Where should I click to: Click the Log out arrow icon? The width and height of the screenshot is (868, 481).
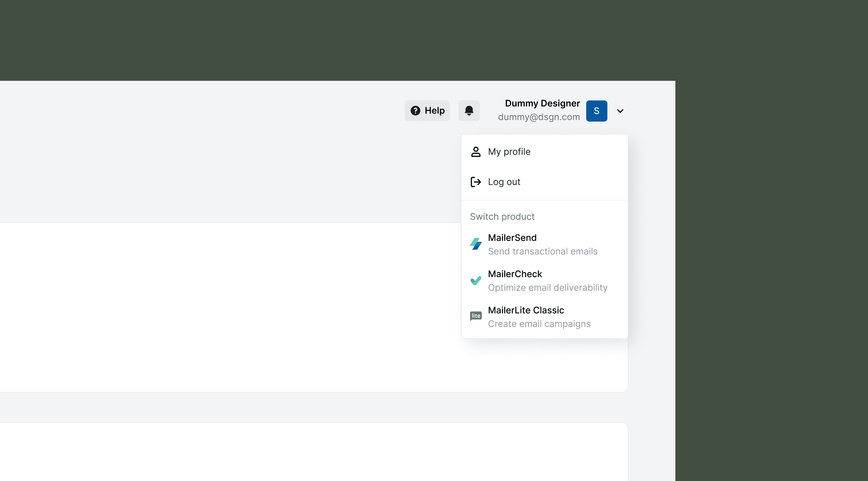click(x=476, y=182)
